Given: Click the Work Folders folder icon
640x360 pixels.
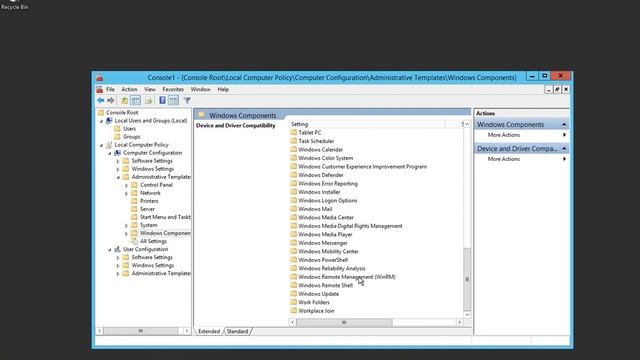Looking at the screenshot, I should tap(293, 302).
